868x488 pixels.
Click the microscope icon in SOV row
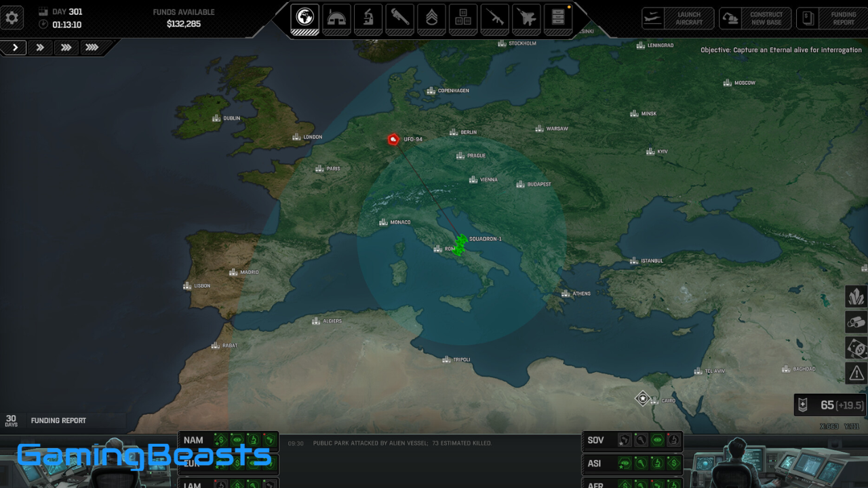coord(673,441)
